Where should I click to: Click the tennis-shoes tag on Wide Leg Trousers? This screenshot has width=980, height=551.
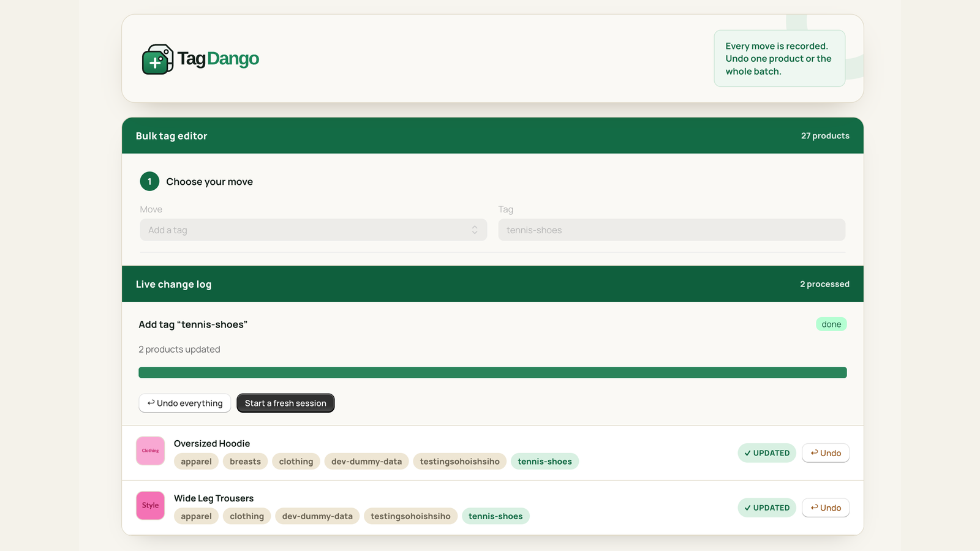[x=496, y=516]
